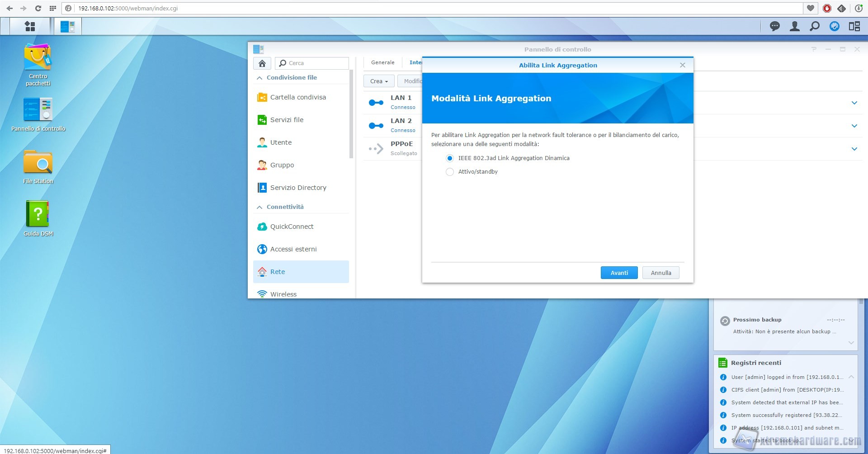Image resolution: width=868 pixels, height=454 pixels.
Task: Select the Attivo/standby mode option
Action: pyautogui.click(x=450, y=172)
